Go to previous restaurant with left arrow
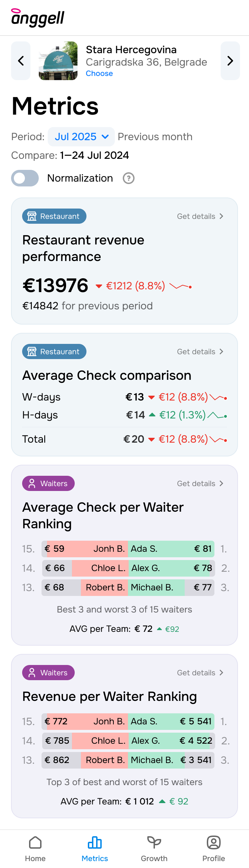249x868 pixels. click(x=21, y=61)
